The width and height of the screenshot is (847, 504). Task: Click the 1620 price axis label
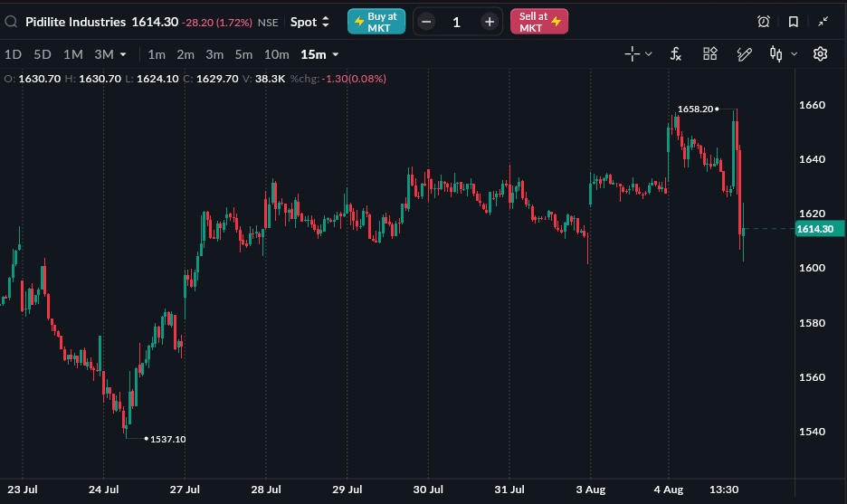[812, 214]
